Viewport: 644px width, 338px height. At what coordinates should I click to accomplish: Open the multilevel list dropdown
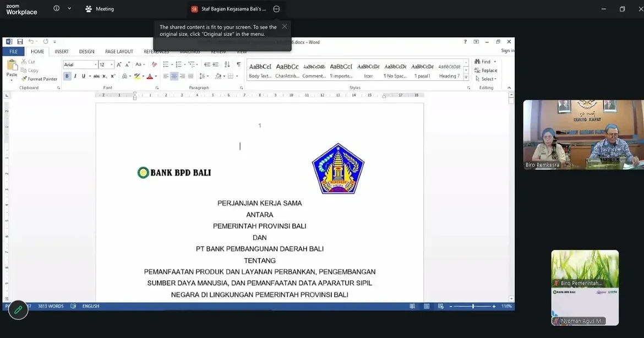(197, 64)
